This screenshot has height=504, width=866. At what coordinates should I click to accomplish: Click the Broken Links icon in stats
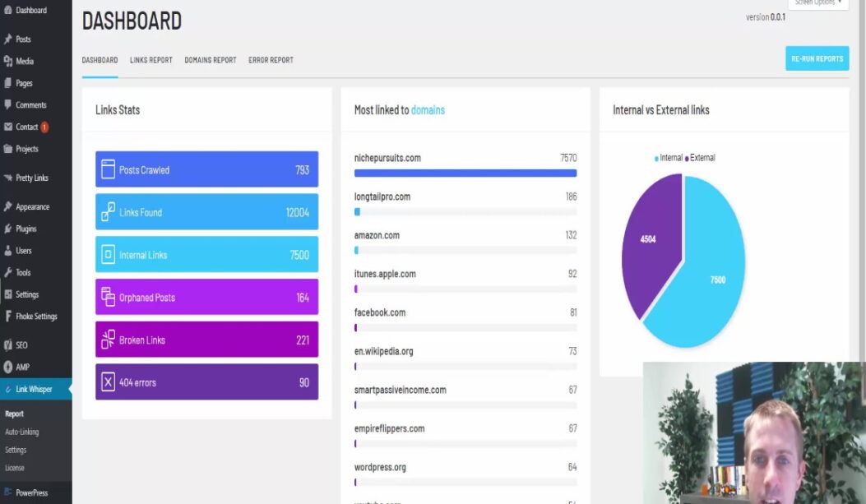click(108, 340)
